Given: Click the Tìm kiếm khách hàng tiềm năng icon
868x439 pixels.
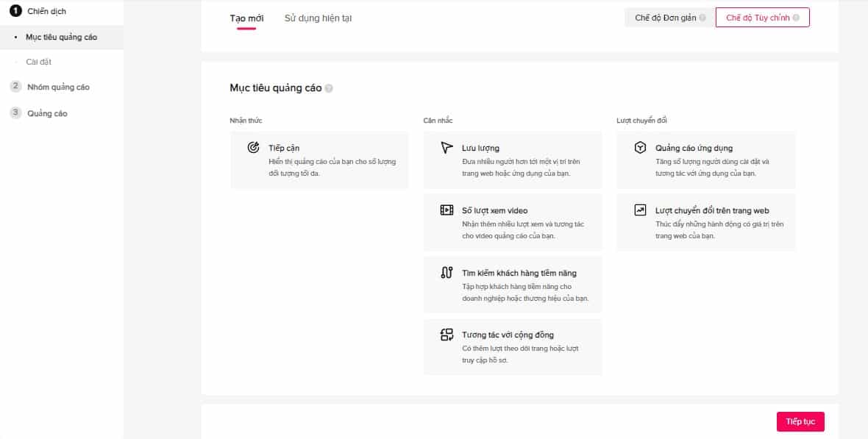Looking at the screenshot, I should coord(447,273).
